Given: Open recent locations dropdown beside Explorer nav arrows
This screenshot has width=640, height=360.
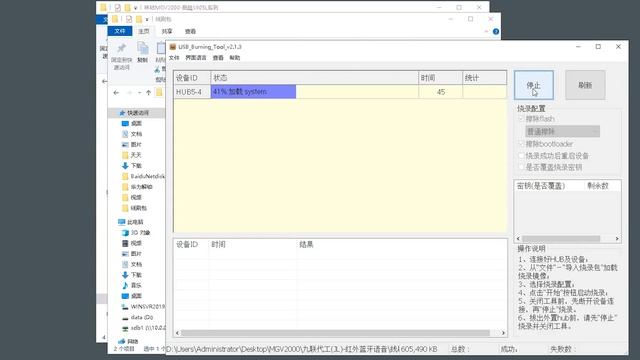Looking at the screenshot, I should tap(139, 93).
